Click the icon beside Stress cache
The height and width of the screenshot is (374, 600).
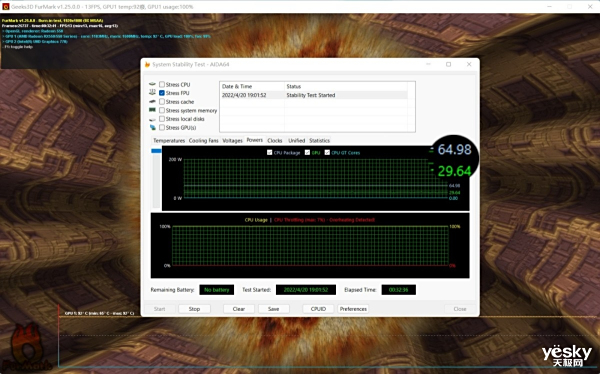152,101
